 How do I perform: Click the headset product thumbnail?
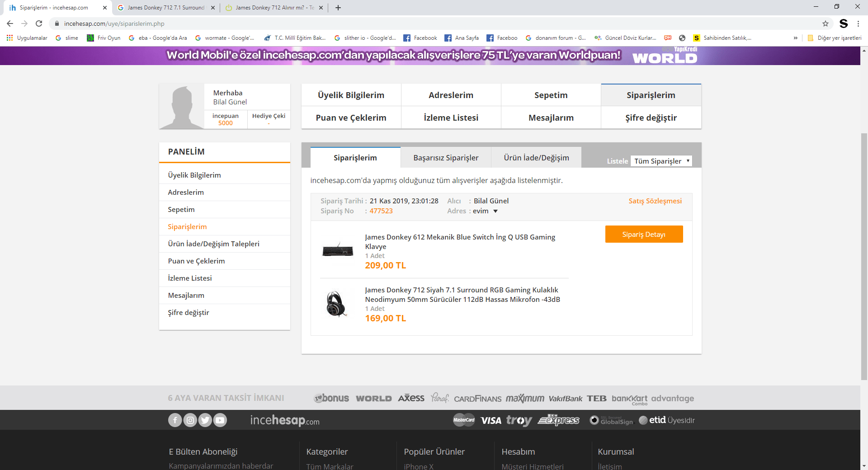tap(336, 304)
